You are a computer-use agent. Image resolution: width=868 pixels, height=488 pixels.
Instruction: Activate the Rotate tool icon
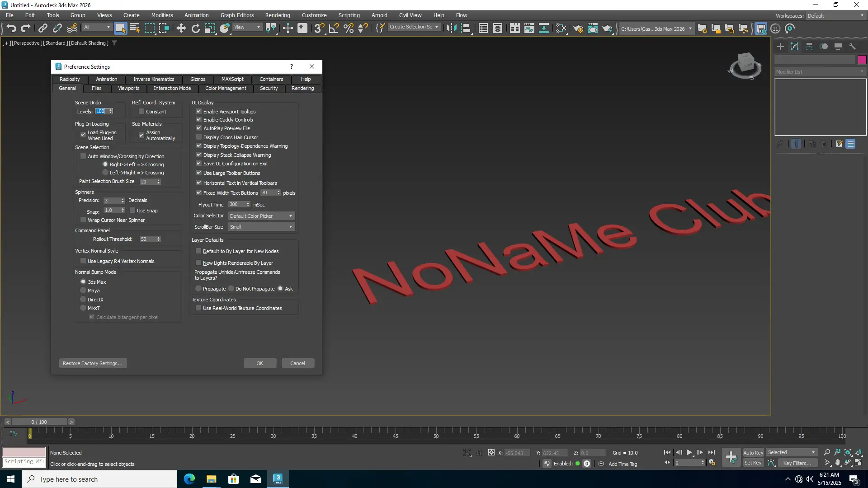tap(195, 28)
